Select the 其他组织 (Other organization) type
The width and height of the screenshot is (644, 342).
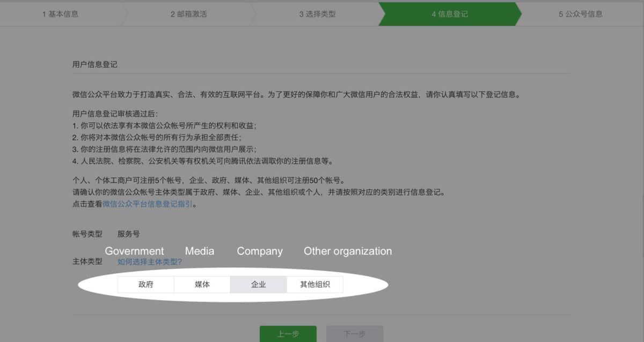point(314,285)
